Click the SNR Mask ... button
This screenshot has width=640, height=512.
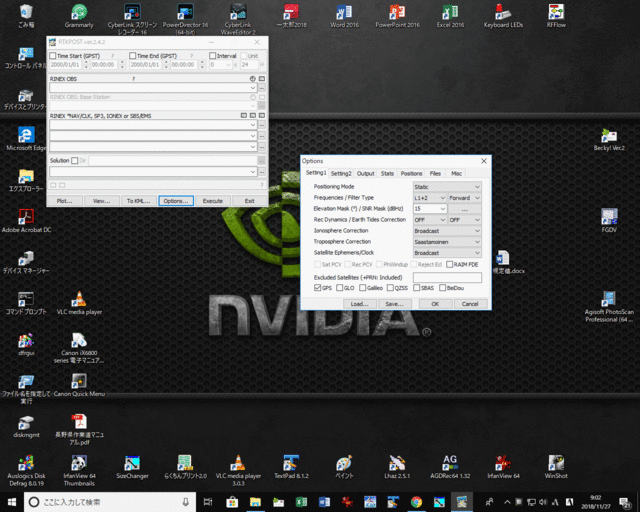tap(464, 209)
